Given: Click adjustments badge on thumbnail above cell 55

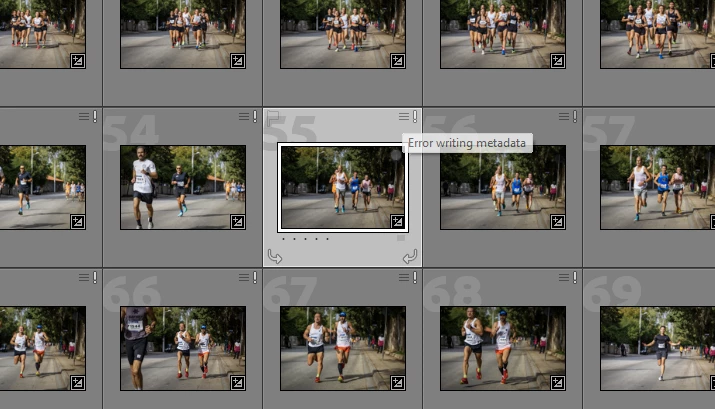Looking at the screenshot, I should [x=398, y=61].
